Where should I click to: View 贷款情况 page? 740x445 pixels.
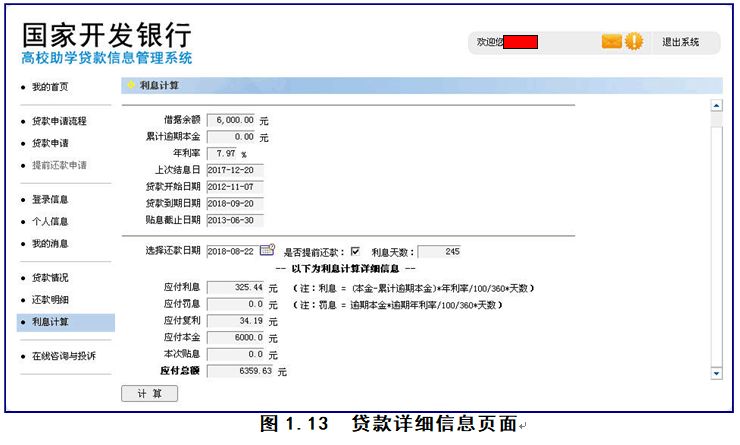coord(50,277)
